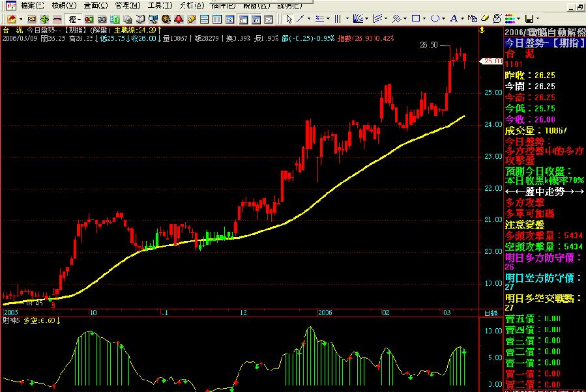Click the floppy disk save icon
Screen dimensions: 586x392
pyautogui.click(x=529, y=19)
